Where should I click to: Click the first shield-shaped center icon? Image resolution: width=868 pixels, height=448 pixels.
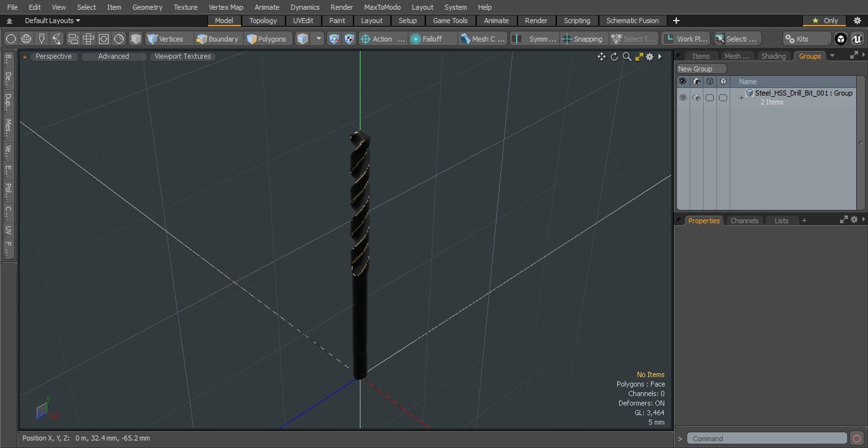tap(334, 39)
